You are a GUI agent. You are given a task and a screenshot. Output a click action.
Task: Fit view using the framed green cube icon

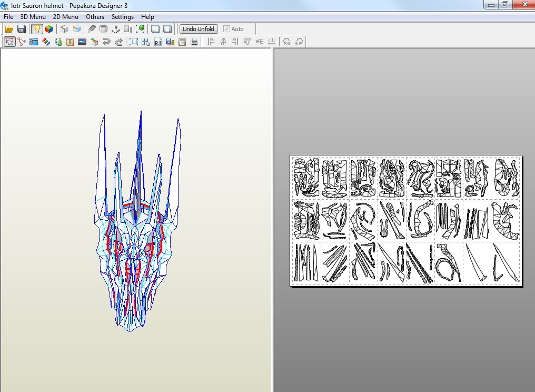coord(140,29)
